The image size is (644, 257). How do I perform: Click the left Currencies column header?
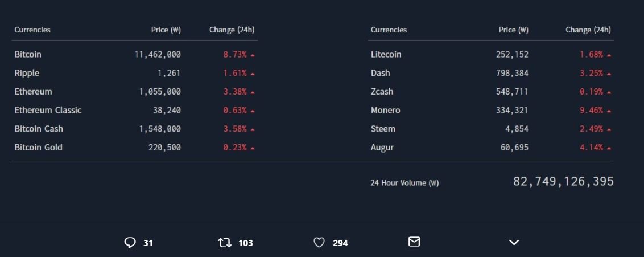click(x=32, y=30)
